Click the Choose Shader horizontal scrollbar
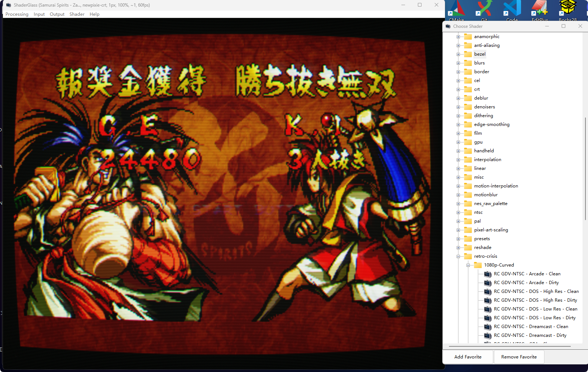The image size is (588, 372). (510, 346)
